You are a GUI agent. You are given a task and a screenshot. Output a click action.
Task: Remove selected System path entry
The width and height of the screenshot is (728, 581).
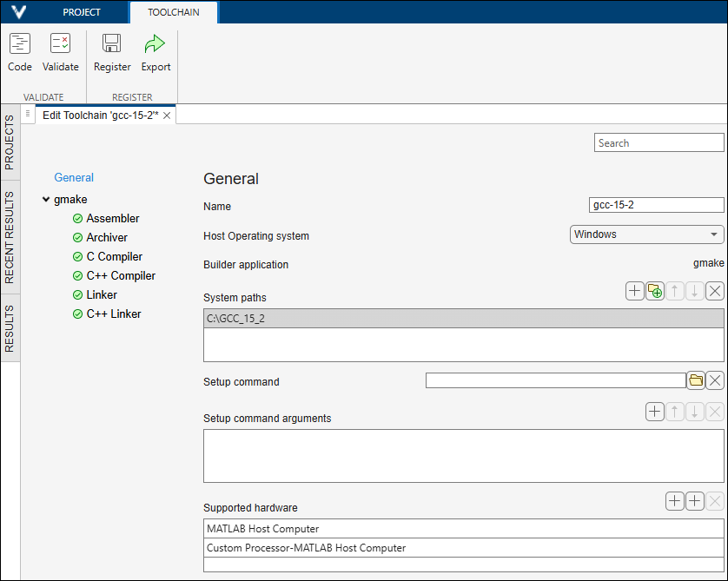[x=715, y=291]
